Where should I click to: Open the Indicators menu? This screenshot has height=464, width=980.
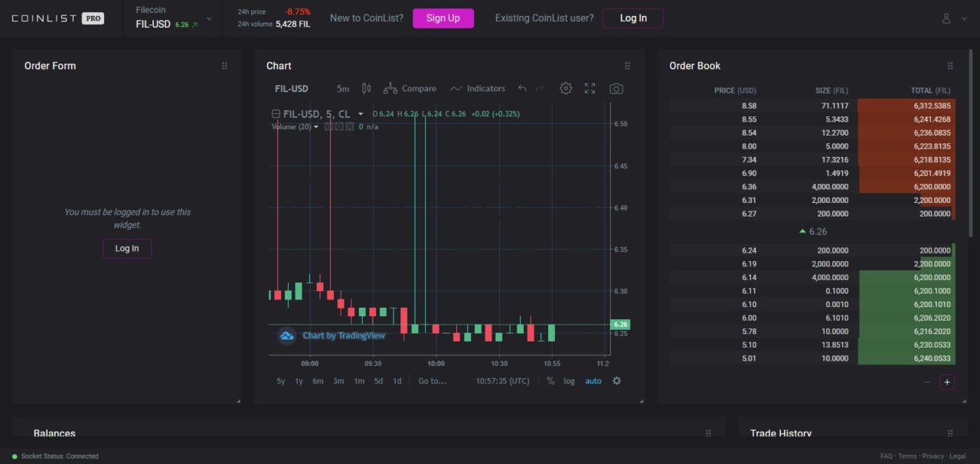click(x=478, y=89)
